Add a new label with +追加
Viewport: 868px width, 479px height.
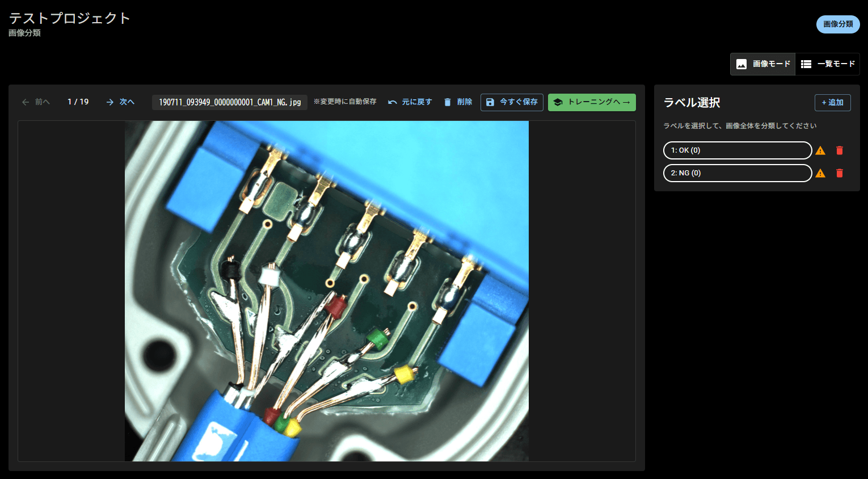tap(832, 103)
